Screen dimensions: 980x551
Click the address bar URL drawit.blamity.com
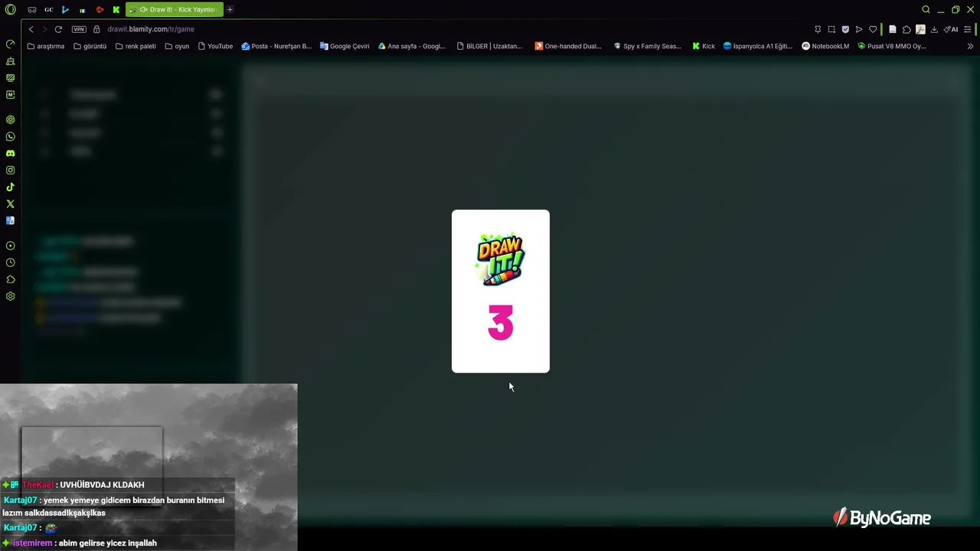point(151,29)
